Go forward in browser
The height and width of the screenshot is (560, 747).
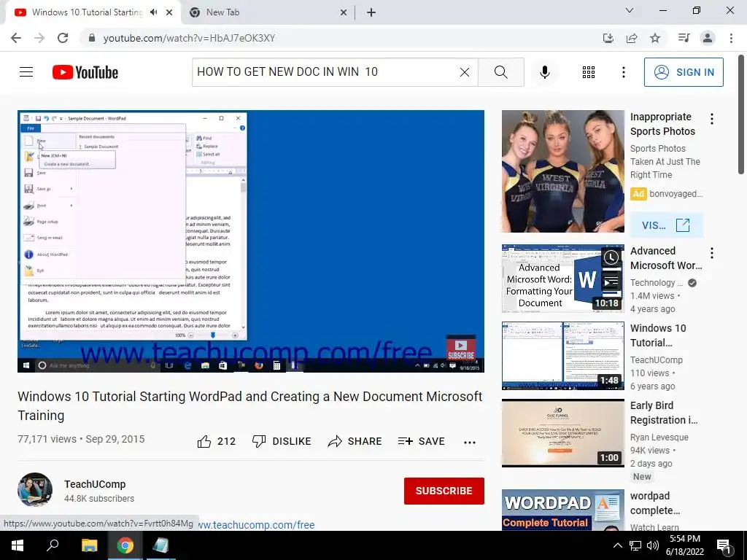(39, 38)
